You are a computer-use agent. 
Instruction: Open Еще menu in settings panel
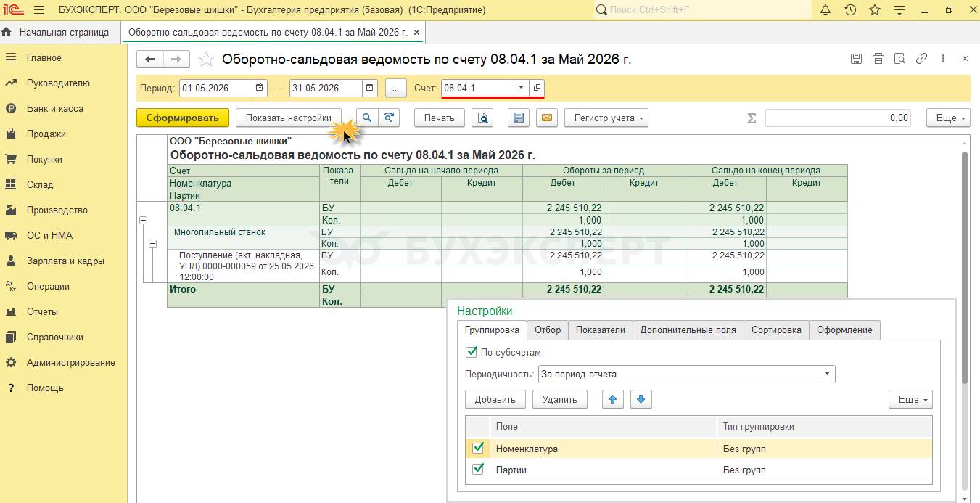tap(910, 399)
